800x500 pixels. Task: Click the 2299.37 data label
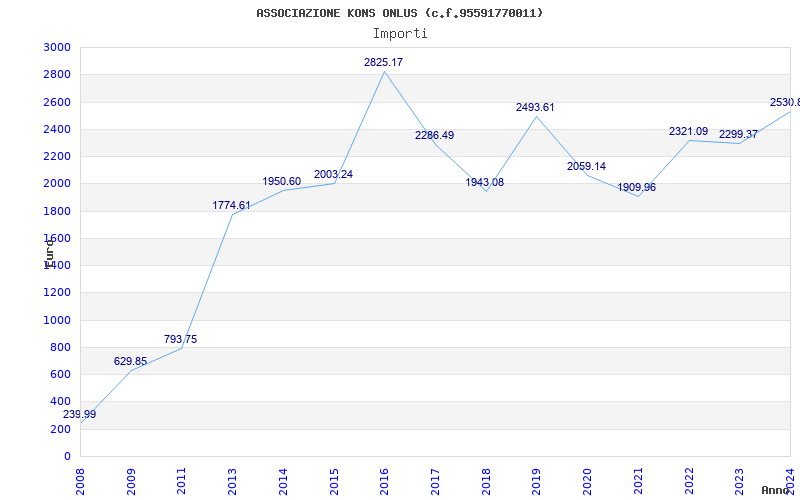(738, 134)
